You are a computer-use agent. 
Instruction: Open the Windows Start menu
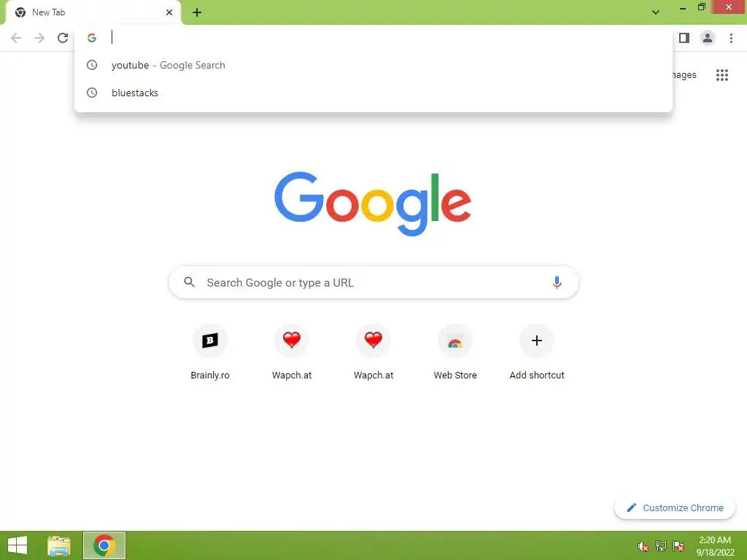18,545
